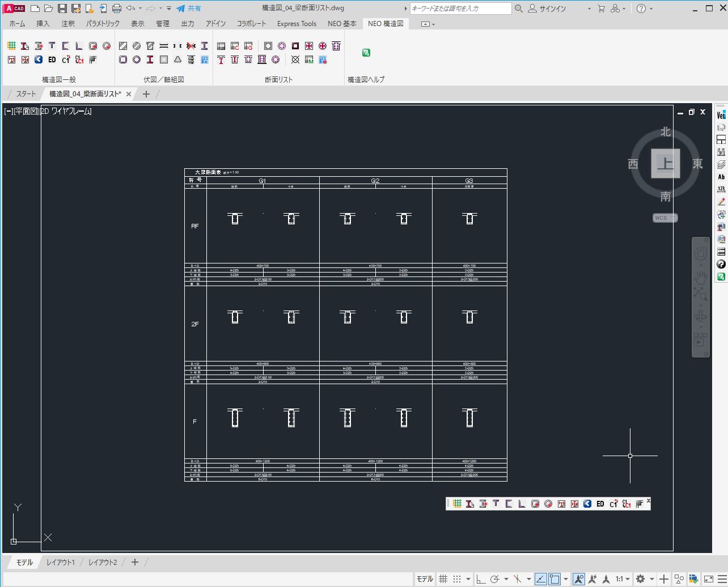Click the red X line icon in 伏図／軸組図

pyautogui.click(x=191, y=46)
